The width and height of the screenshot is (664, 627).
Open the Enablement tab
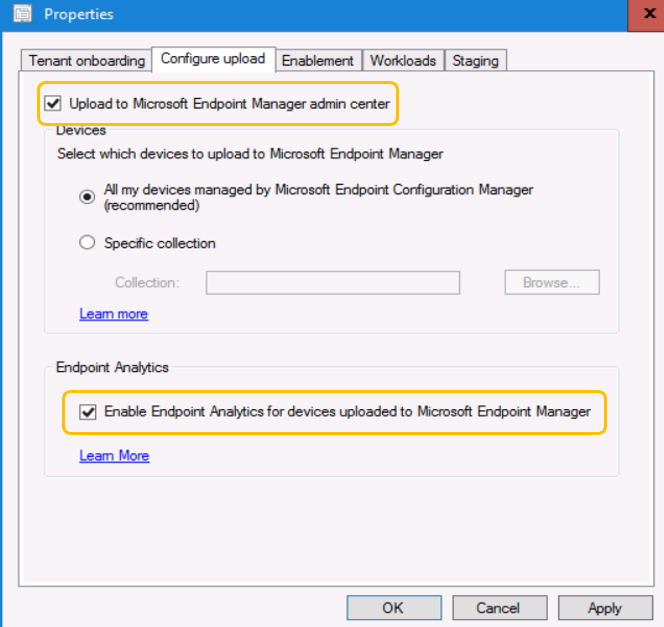[318, 61]
